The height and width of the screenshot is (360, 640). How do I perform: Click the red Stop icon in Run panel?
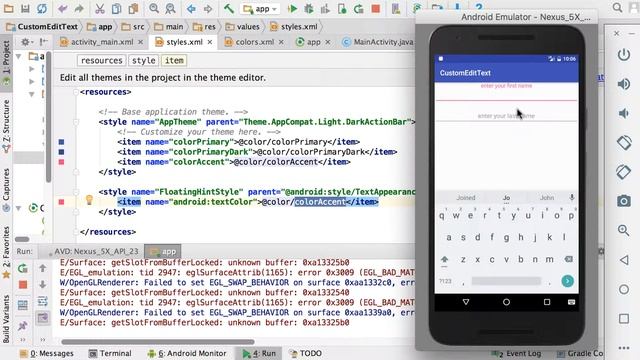tap(23, 284)
